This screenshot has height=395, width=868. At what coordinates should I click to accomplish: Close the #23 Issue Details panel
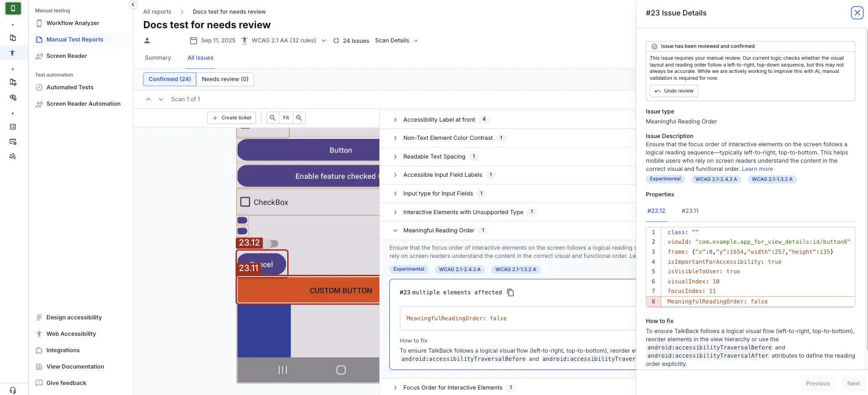(857, 13)
